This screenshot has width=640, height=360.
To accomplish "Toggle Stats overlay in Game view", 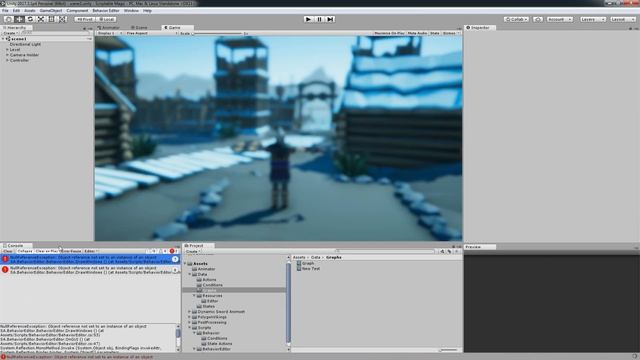I will 435,33.
